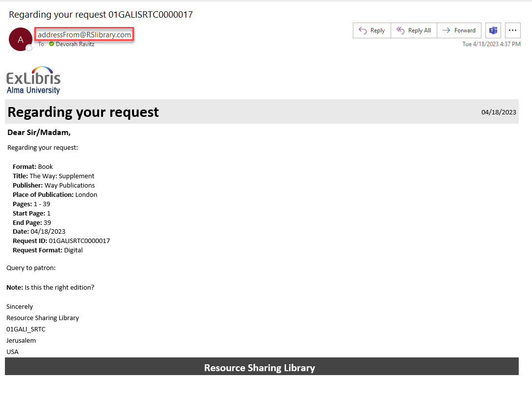Click the Request ID value 01GALISRTC0000017 in body
The width and height of the screenshot is (532, 407).
click(80, 241)
